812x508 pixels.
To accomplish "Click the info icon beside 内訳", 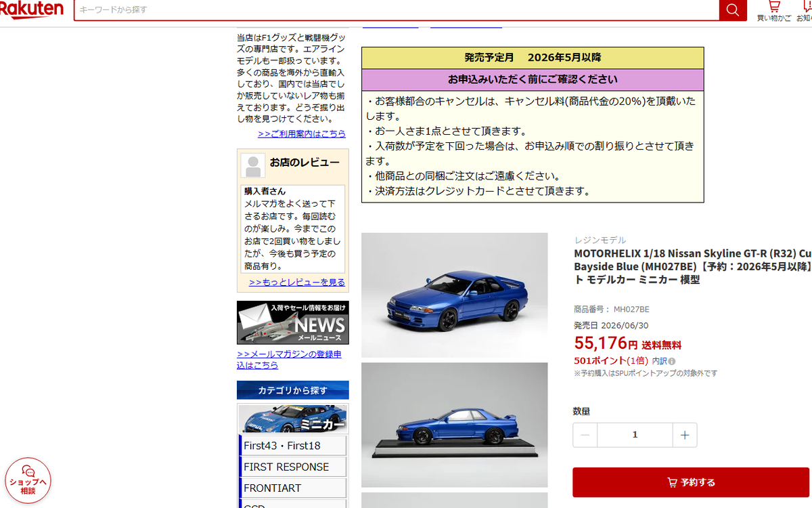I will coord(672,361).
